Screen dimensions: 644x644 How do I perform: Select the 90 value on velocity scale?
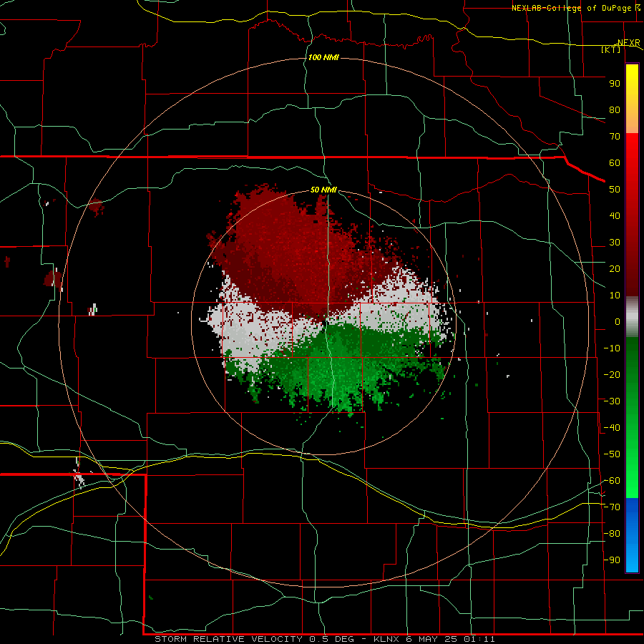(615, 84)
